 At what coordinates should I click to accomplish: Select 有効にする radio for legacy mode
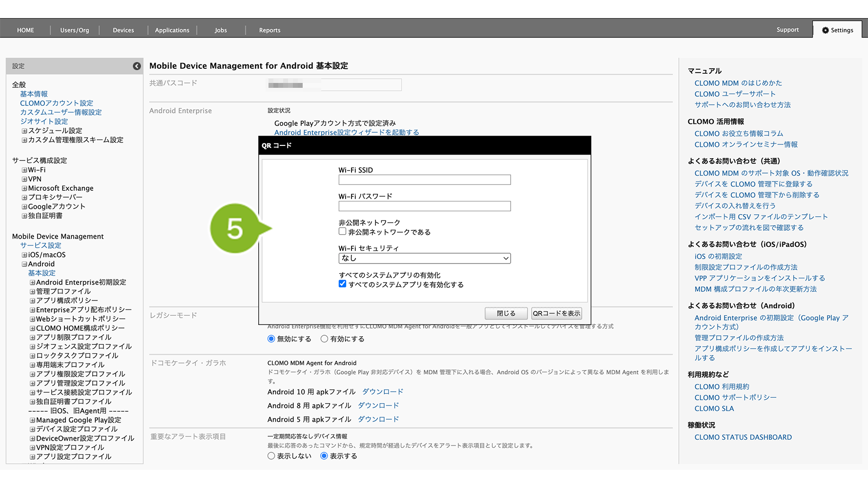click(x=324, y=339)
